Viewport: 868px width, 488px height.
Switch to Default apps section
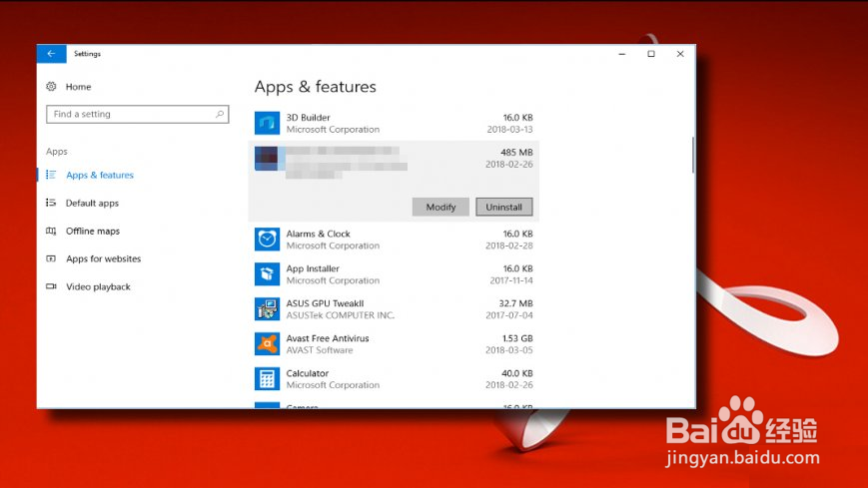click(x=92, y=203)
